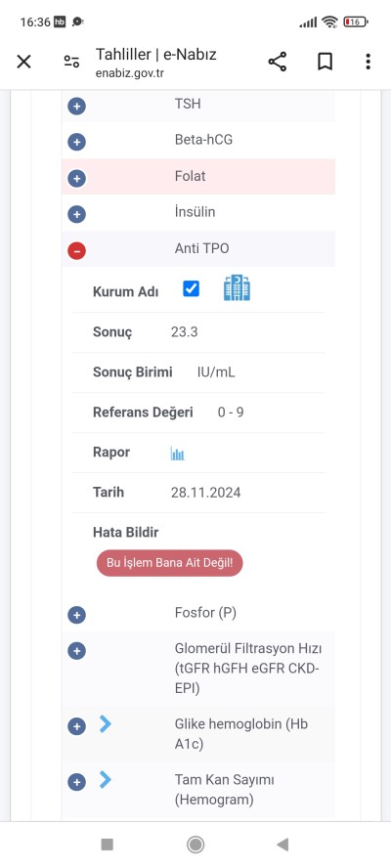This screenshot has height=868, width=391.
Task: Open the Rapor bar chart icon
Action: [x=177, y=454]
